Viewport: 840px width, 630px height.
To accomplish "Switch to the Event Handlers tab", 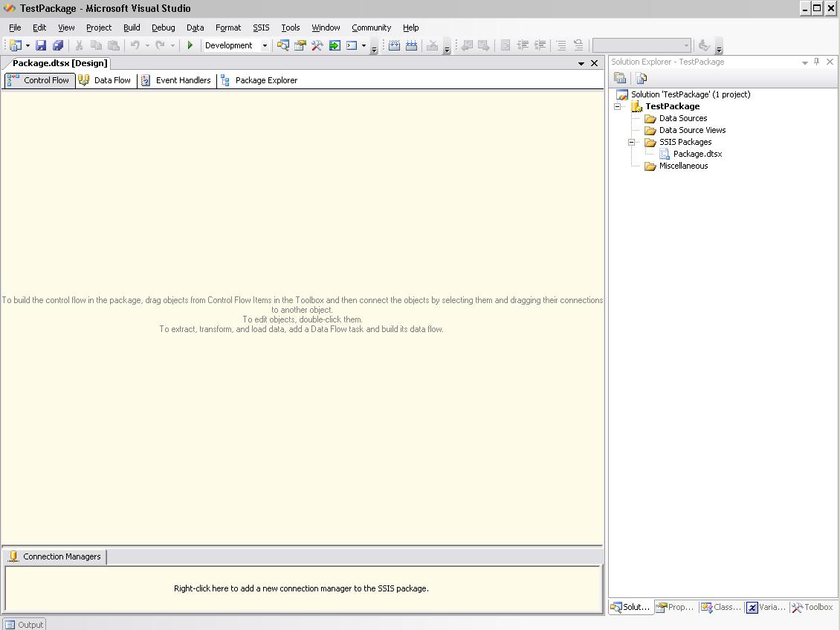I will tap(177, 80).
